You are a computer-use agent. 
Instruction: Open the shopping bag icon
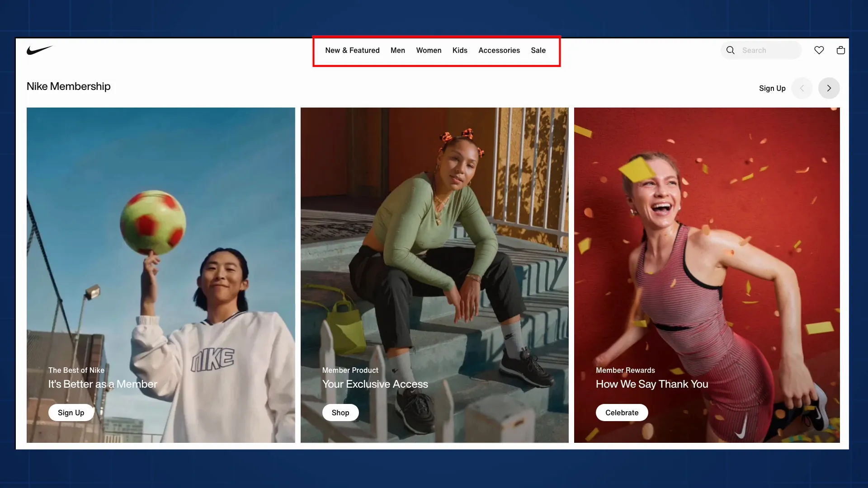point(841,50)
